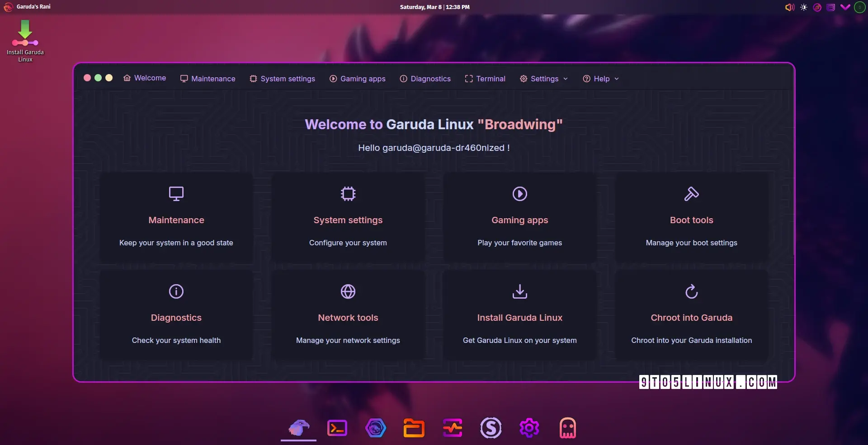Image resolution: width=868 pixels, height=445 pixels.
Task: Open the Gaming apps navbar tab
Action: click(358, 79)
